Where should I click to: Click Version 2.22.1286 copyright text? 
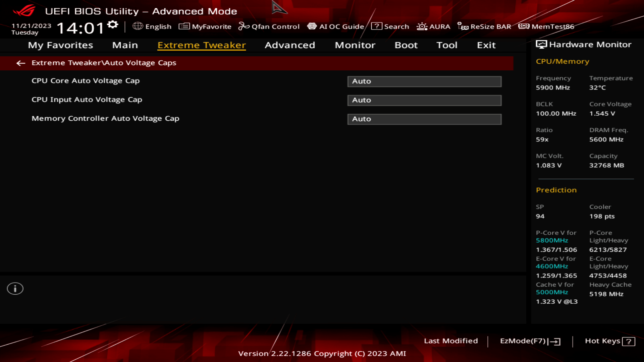point(322,354)
